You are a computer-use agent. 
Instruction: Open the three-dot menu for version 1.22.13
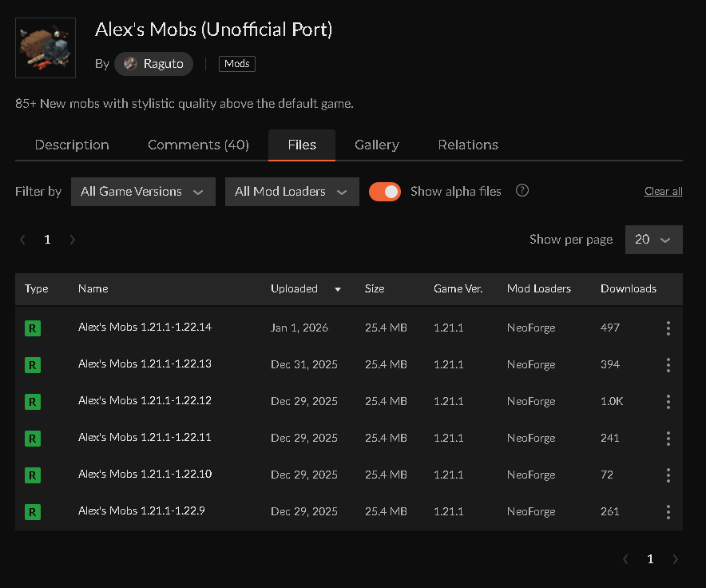[668, 364]
